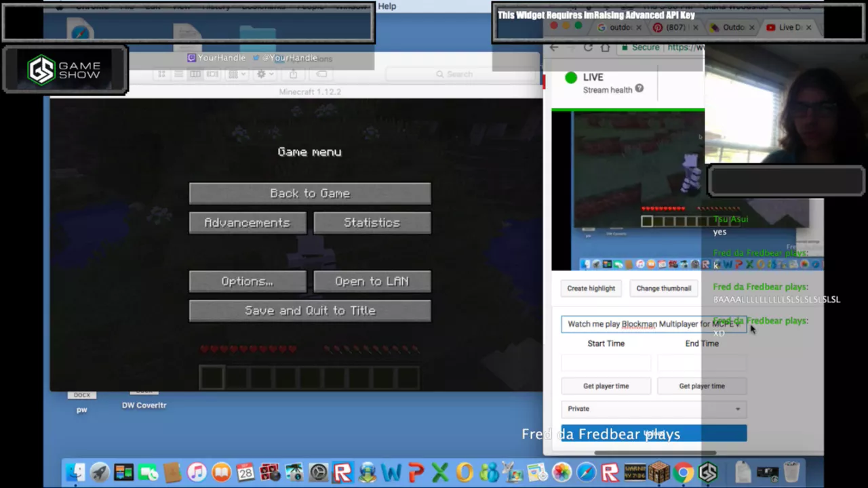The width and height of the screenshot is (868, 488).
Task: Open Stream health help icon
Action: [x=639, y=89]
